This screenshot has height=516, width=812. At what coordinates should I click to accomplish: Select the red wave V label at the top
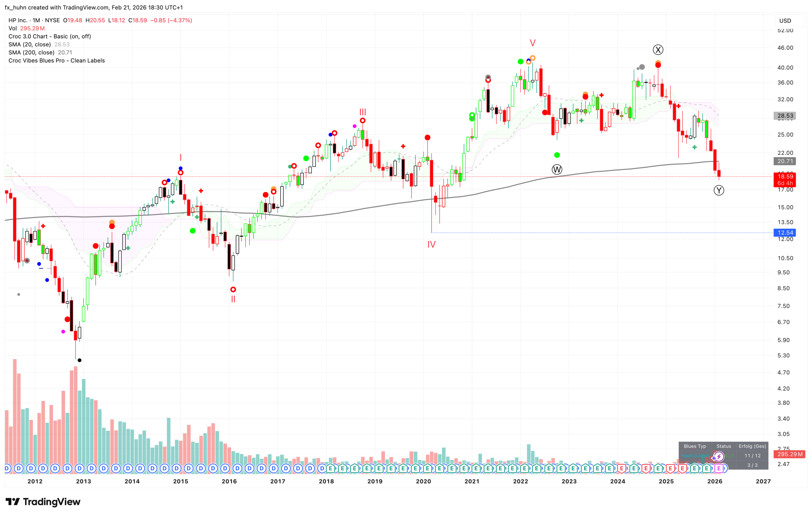[x=532, y=43]
